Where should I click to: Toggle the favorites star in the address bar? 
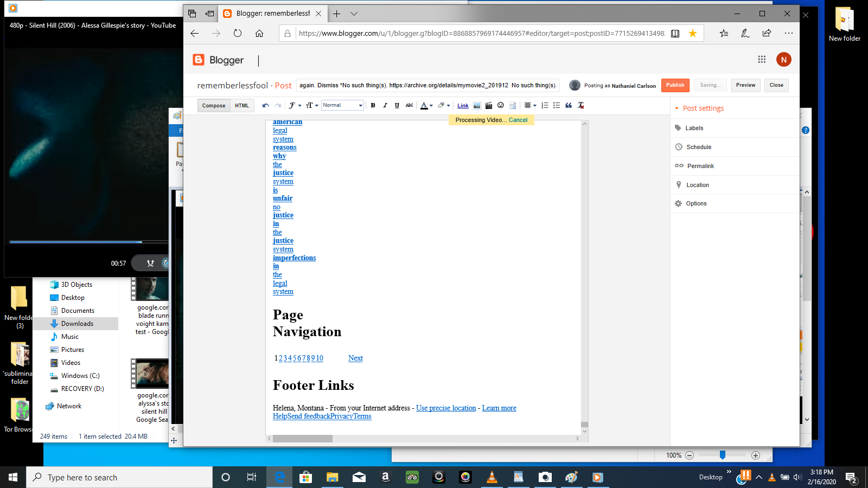tap(693, 33)
